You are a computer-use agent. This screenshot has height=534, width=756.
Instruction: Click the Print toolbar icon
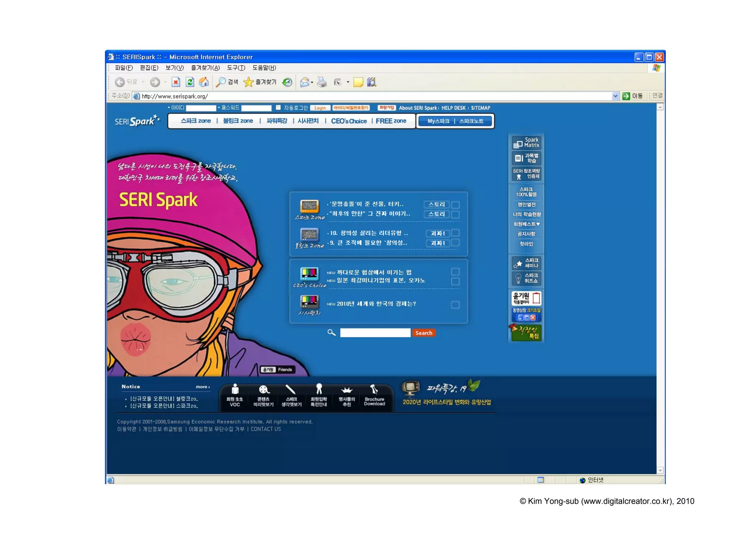[x=322, y=82]
